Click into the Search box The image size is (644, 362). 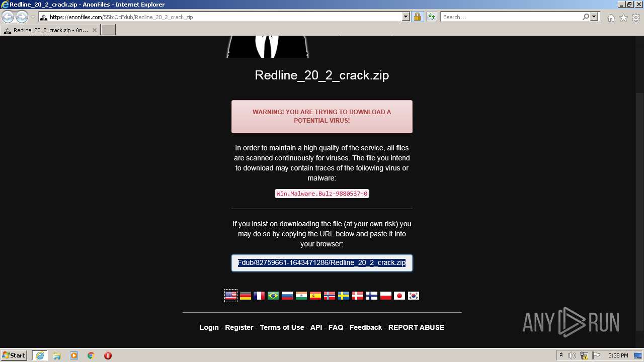pyautogui.click(x=511, y=17)
